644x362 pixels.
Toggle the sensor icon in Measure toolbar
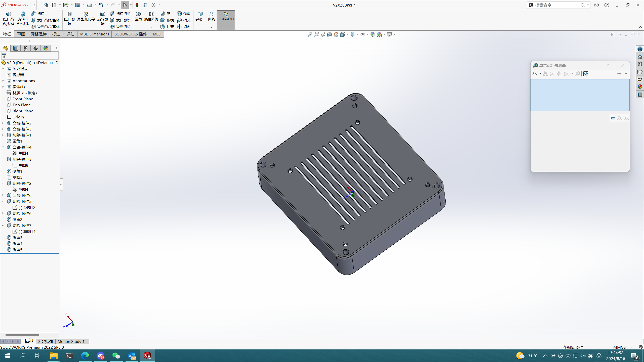(x=585, y=74)
